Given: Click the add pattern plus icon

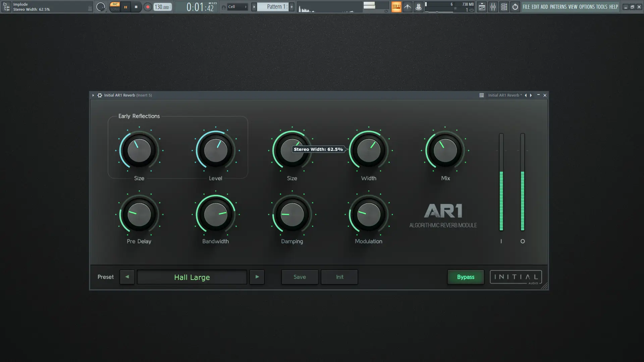Looking at the screenshot, I should point(291,7).
